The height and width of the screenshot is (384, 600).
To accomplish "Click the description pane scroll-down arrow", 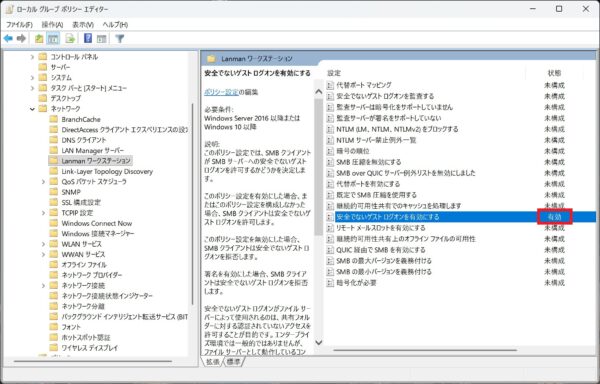I will [x=318, y=343].
